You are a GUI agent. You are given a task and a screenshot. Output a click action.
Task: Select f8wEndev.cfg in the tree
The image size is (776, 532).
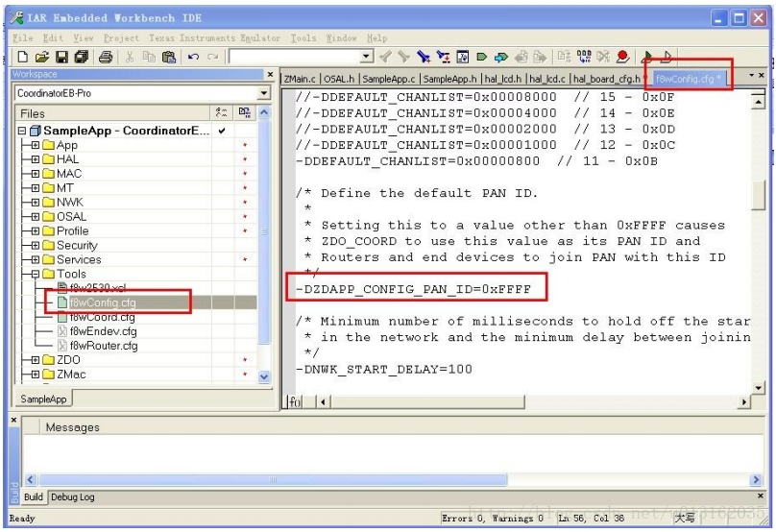(103, 331)
